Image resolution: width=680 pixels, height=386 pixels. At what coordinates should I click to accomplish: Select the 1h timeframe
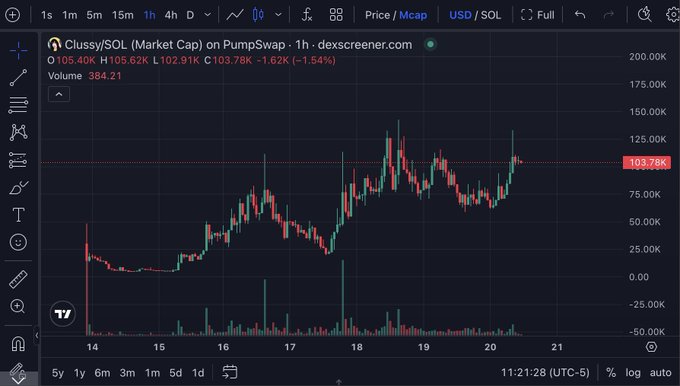tap(150, 15)
